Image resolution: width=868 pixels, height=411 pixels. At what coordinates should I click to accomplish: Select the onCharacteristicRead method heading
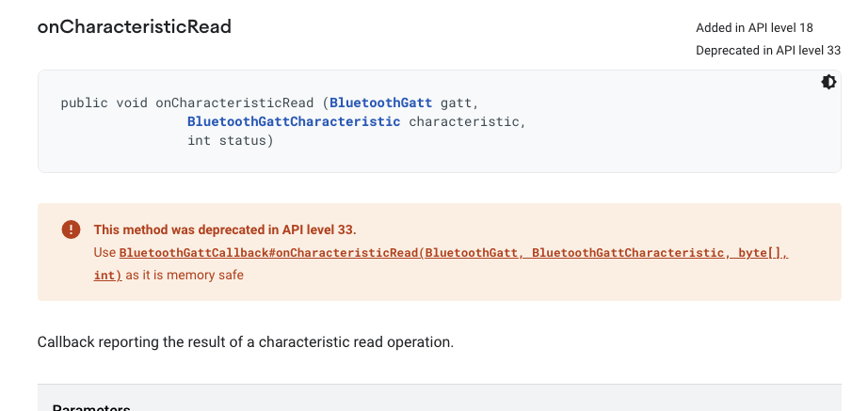(x=135, y=26)
